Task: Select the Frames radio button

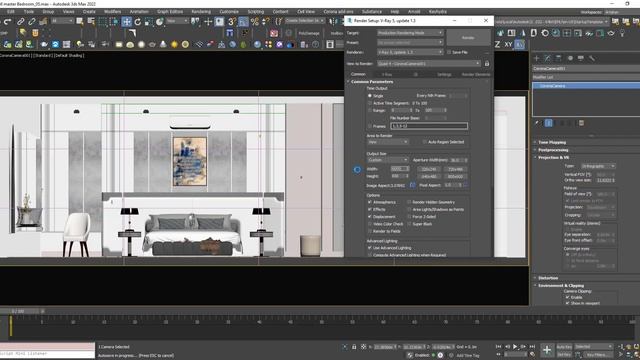Action: point(370,126)
